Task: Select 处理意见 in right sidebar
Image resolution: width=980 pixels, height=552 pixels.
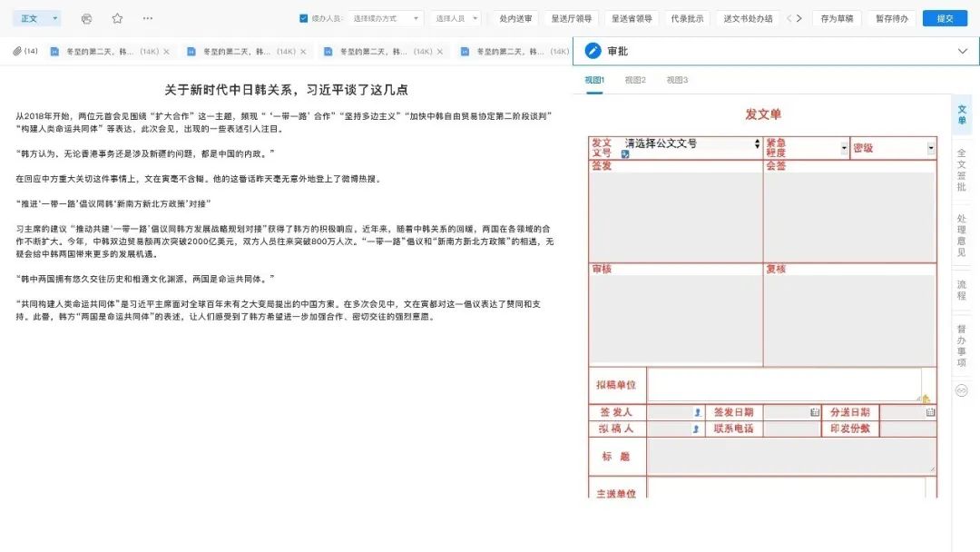Action: pyautogui.click(x=962, y=236)
